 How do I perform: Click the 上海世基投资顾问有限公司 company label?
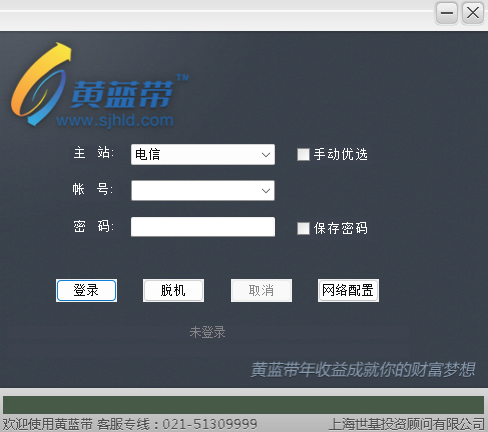coord(406,424)
